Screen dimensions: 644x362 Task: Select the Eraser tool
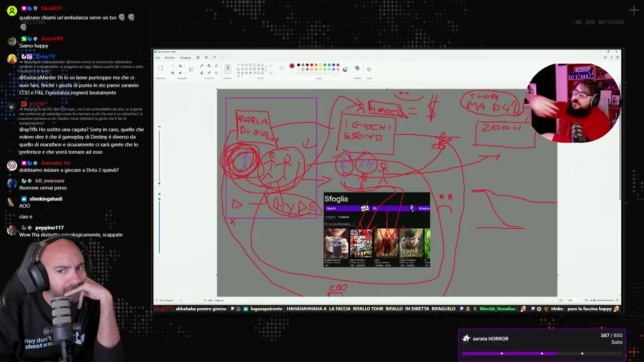coord(202,73)
